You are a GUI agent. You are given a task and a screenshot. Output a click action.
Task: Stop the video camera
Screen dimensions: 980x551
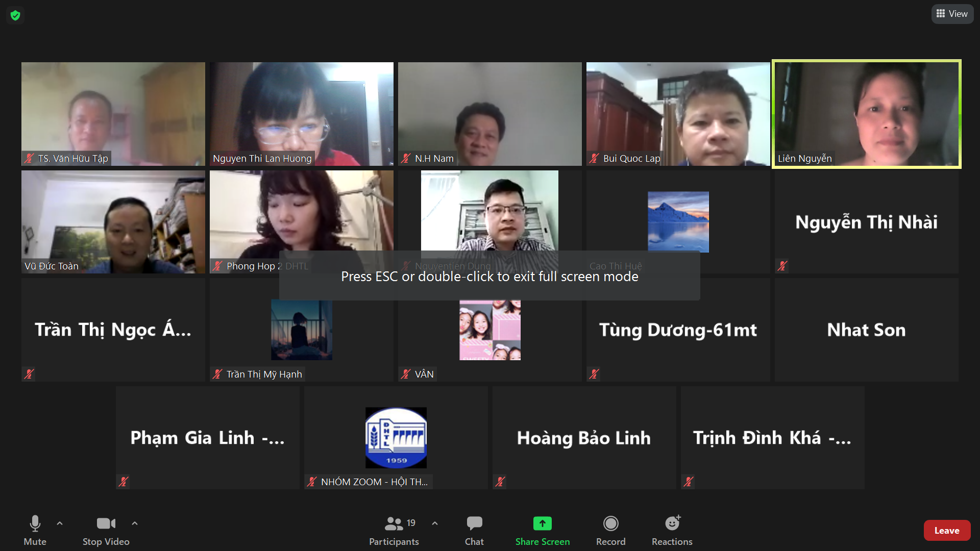click(106, 531)
